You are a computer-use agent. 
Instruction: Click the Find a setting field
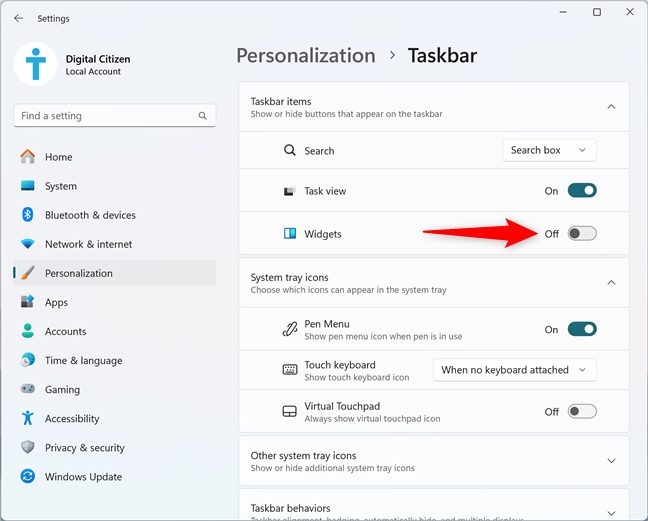coord(114,116)
